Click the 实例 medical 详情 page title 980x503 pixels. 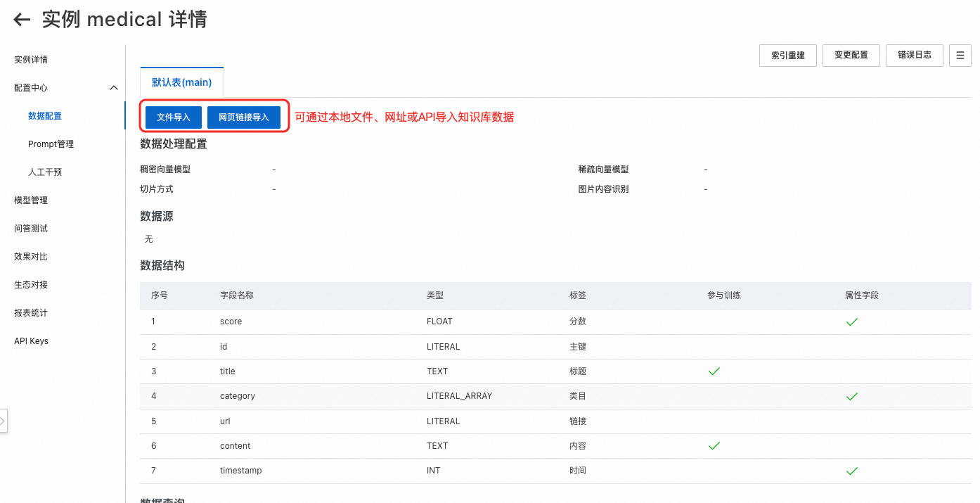(124, 19)
